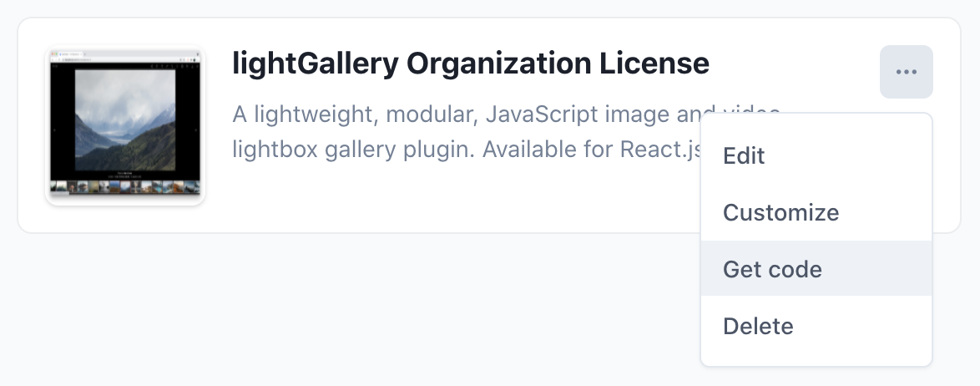The height and width of the screenshot is (386, 980).
Task: Click the lightGallery Organization License title
Action: [471, 63]
